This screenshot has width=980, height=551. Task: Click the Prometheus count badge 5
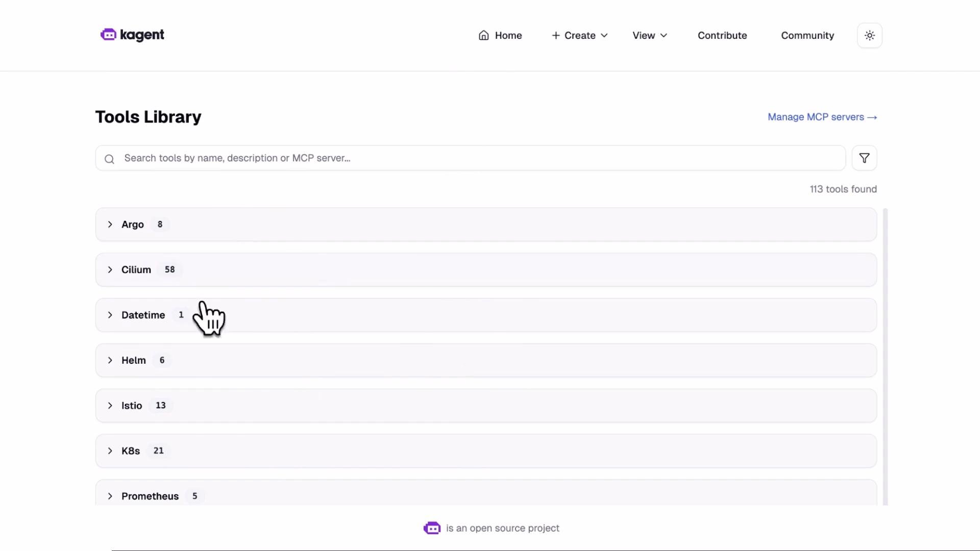pyautogui.click(x=194, y=496)
